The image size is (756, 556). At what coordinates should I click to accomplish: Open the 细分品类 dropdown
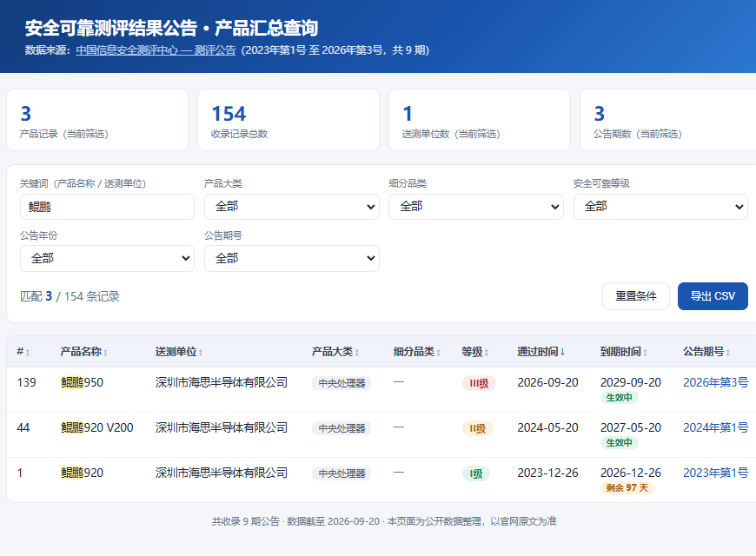point(476,207)
